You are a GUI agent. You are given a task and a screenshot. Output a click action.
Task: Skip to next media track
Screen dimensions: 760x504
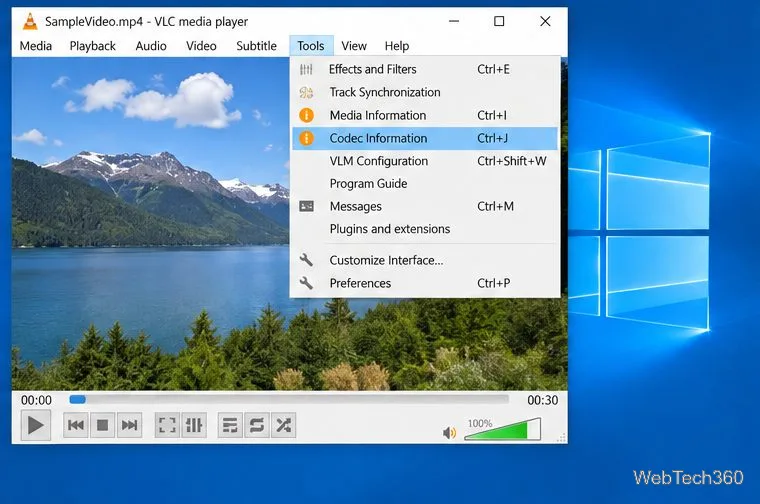coord(129,425)
